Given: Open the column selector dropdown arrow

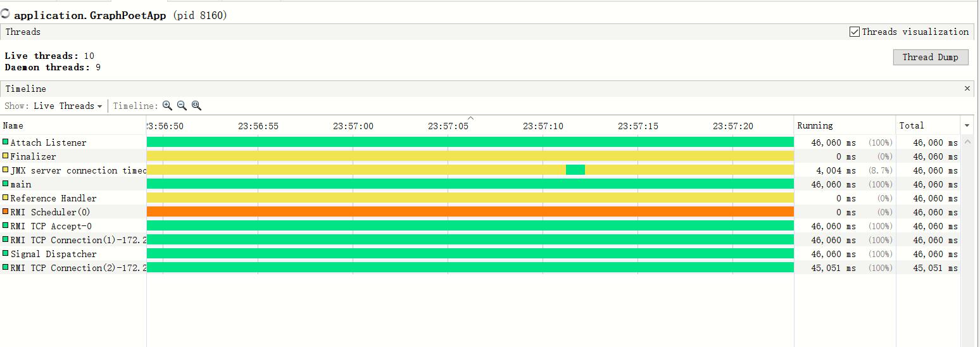Looking at the screenshot, I should [967, 125].
